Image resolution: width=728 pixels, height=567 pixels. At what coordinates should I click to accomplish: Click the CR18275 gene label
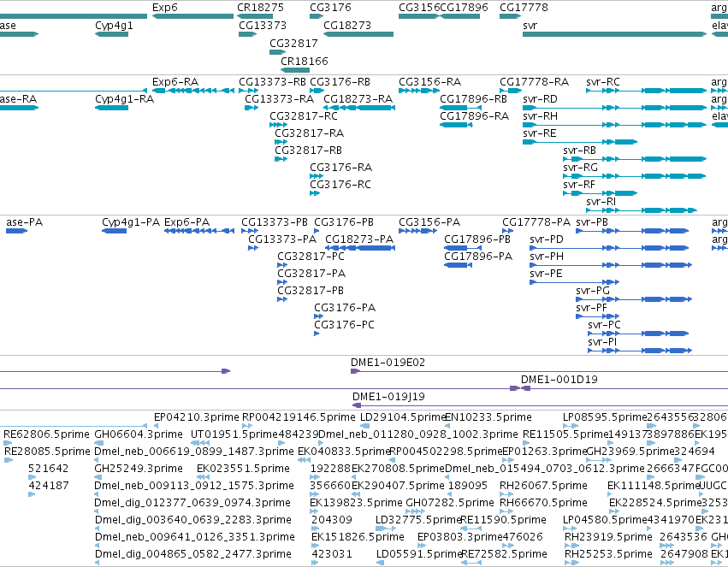point(260,8)
